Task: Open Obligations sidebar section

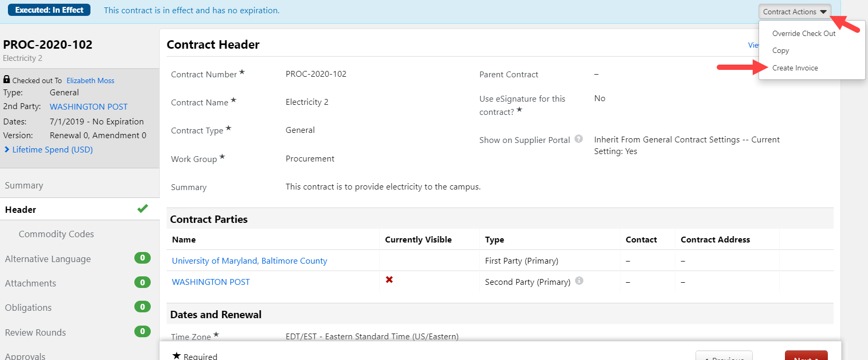Action: [28, 308]
